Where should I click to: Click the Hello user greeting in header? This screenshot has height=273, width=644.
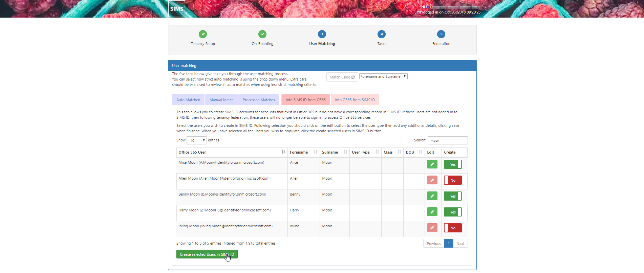[x=426, y=7]
